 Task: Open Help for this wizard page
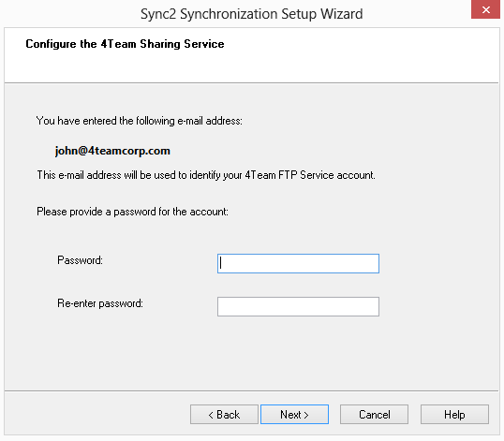[x=454, y=415]
